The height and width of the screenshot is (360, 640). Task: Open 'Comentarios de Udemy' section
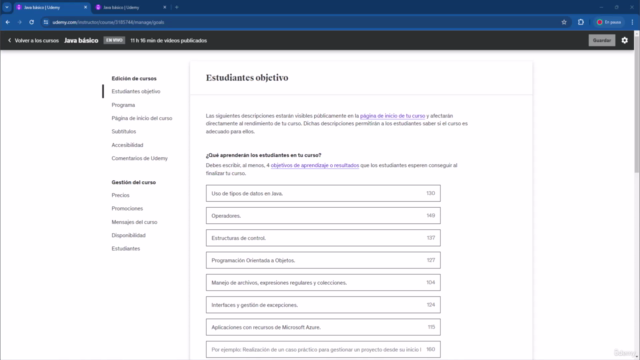pos(140,158)
